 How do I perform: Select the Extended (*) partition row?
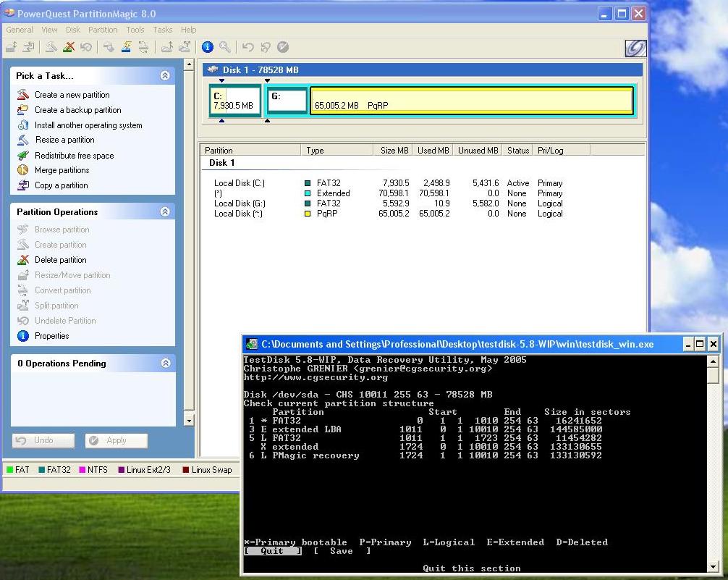388,193
